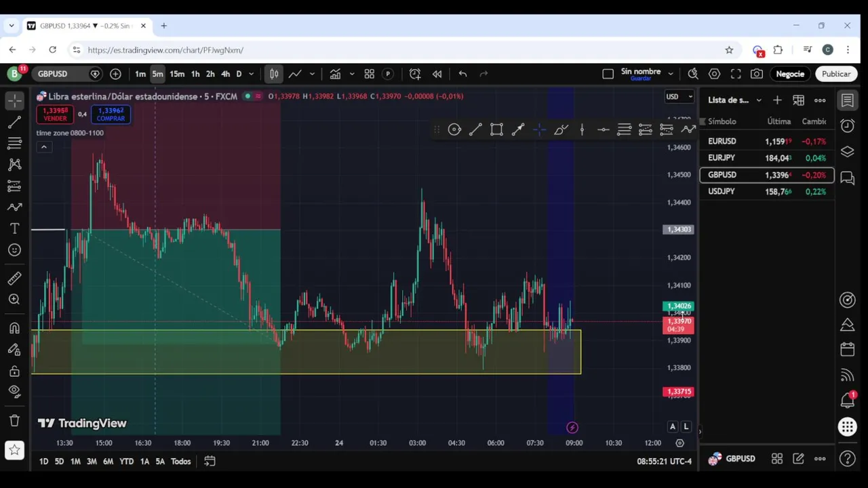Open the emoji icons tool
Viewport: 868px width, 488px height.
14,250
